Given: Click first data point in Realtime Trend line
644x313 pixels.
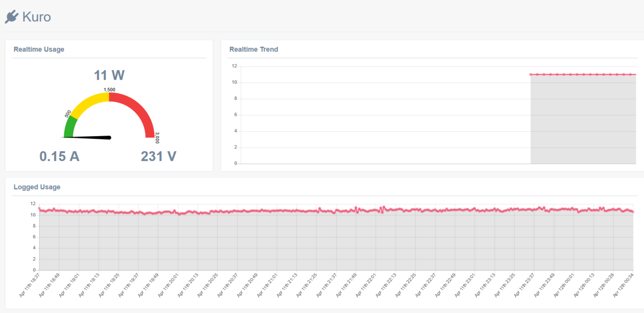Looking at the screenshot, I should point(531,74).
